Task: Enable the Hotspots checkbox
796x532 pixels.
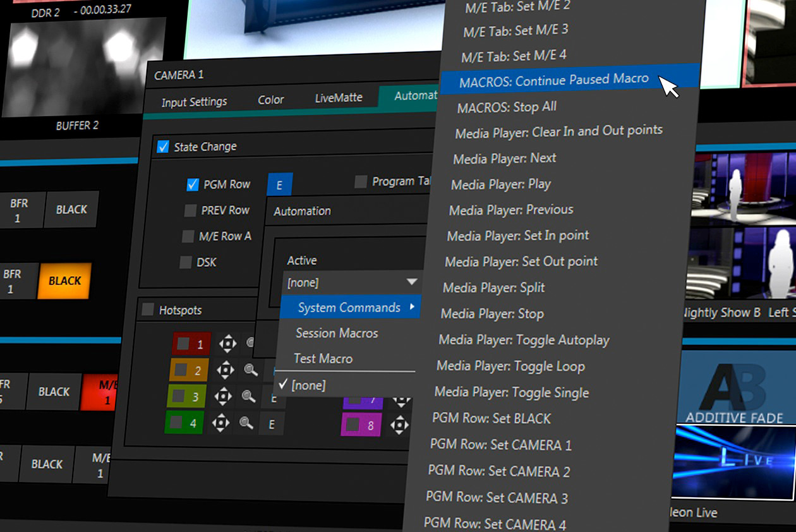Action: point(148,310)
